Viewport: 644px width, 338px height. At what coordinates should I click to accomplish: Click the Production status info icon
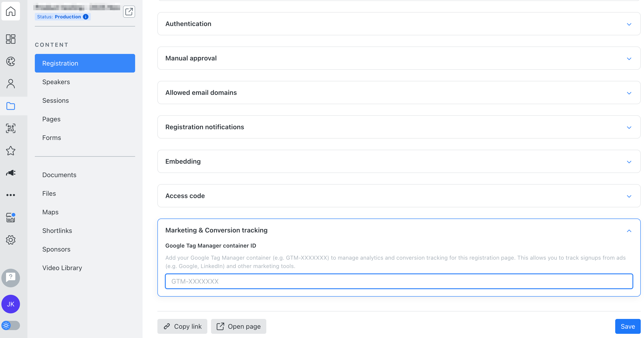pos(86,17)
